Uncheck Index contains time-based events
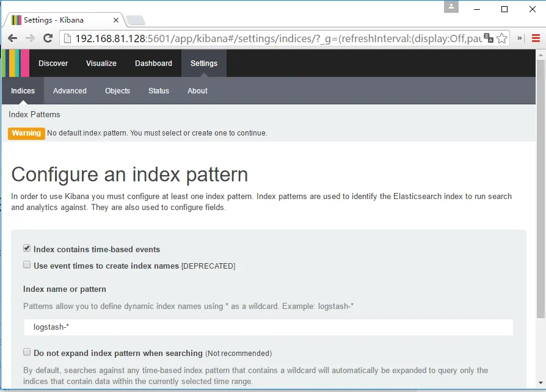Image resolution: width=546 pixels, height=392 pixels. click(27, 249)
